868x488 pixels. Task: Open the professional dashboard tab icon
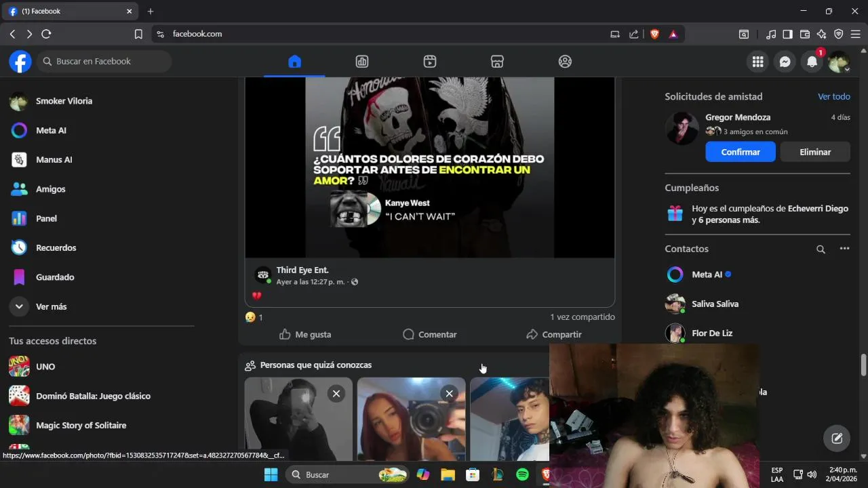click(x=362, y=62)
